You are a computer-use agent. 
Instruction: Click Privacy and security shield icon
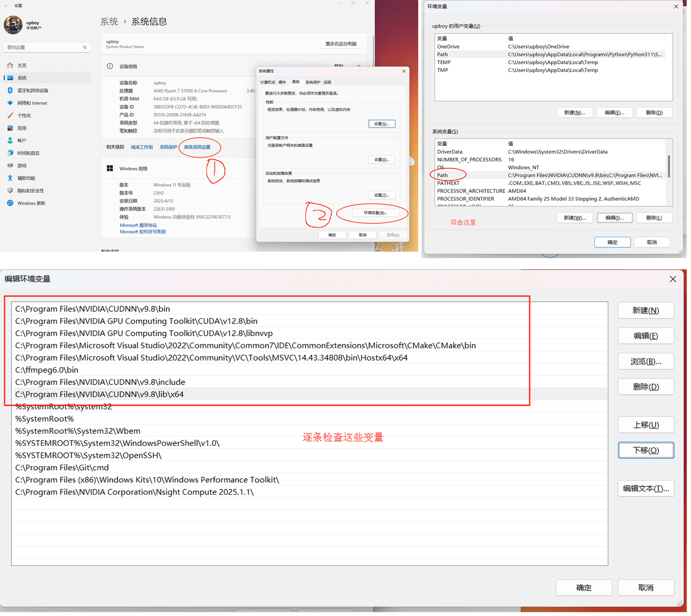pos(10,190)
